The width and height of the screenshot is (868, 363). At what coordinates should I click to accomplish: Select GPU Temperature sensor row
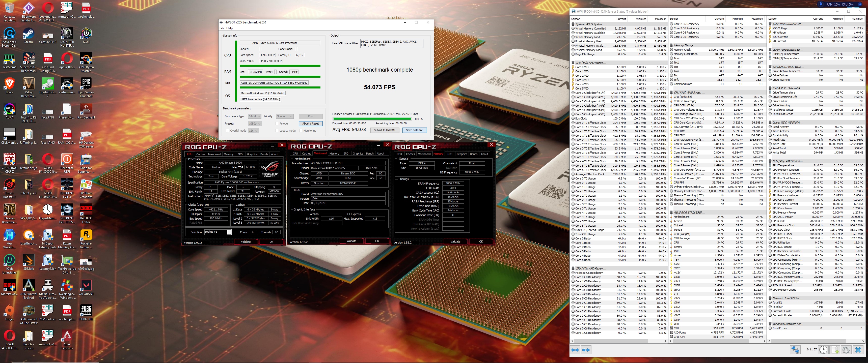pos(816,165)
